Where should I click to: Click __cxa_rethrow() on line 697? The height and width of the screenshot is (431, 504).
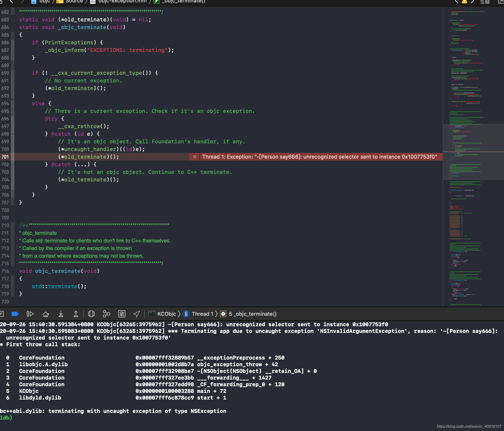click(84, 126)
